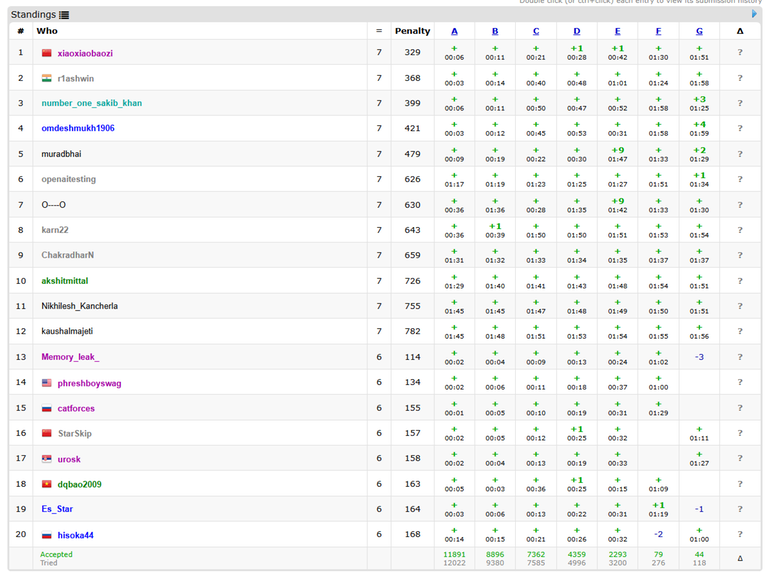The image size is (768, 576).
Task: Click Memory_leak_'s -3 entry for problem G
Action: (699, 357)
